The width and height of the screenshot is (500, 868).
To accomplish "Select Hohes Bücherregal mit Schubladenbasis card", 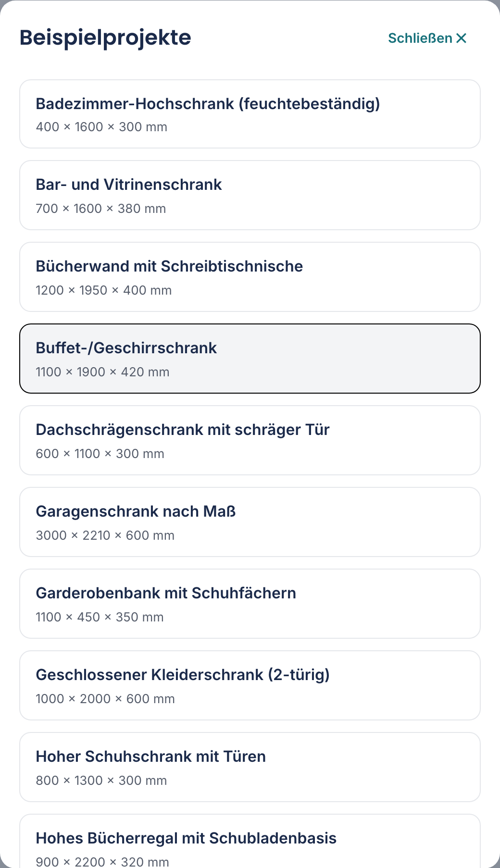I will tap(250, 841).
